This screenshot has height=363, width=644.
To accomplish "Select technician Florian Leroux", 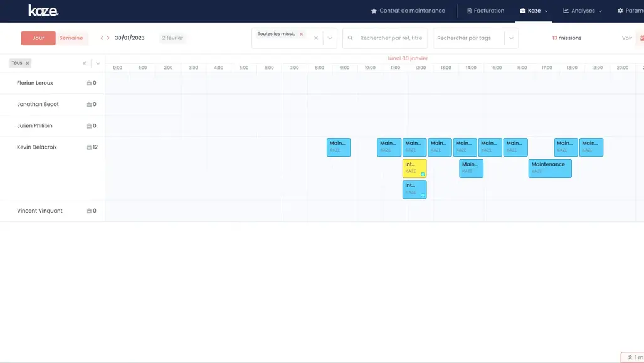I will pyautogui.click(x=35, y=83).
